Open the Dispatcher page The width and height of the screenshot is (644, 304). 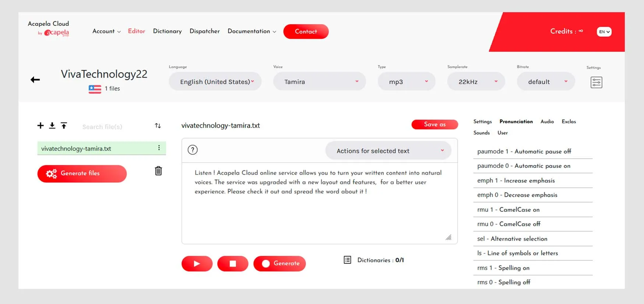pyautogui.click(x=205, y=31)
